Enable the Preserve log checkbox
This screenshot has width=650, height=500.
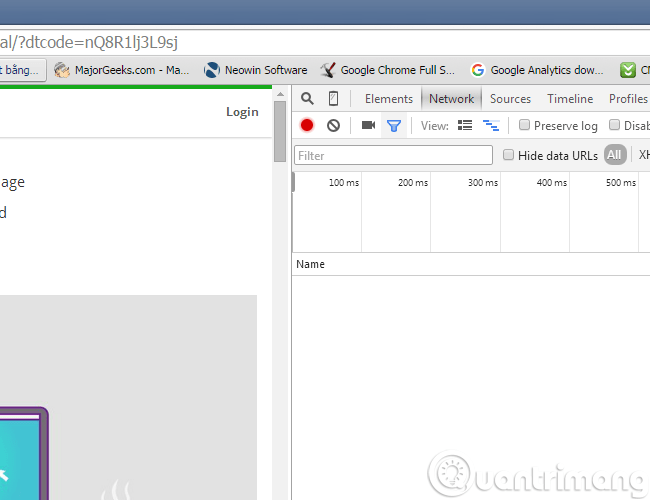pos(524,125)
